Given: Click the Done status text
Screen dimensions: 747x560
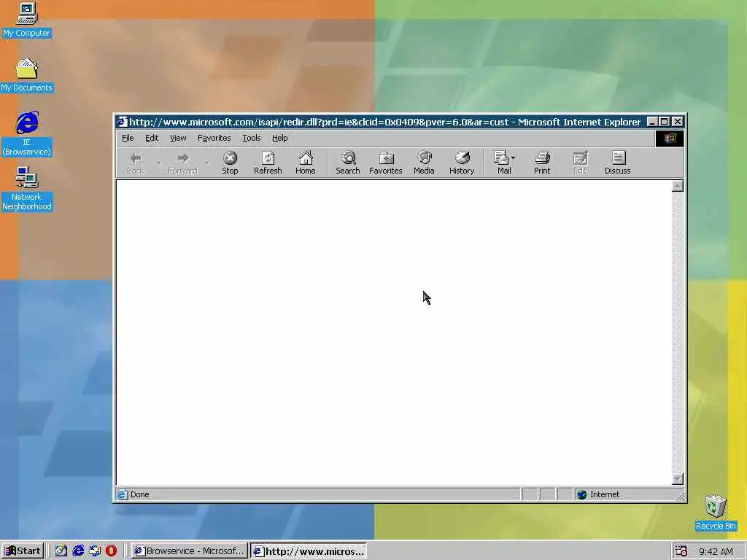Looking at the screenshot, I should [139, 494].
